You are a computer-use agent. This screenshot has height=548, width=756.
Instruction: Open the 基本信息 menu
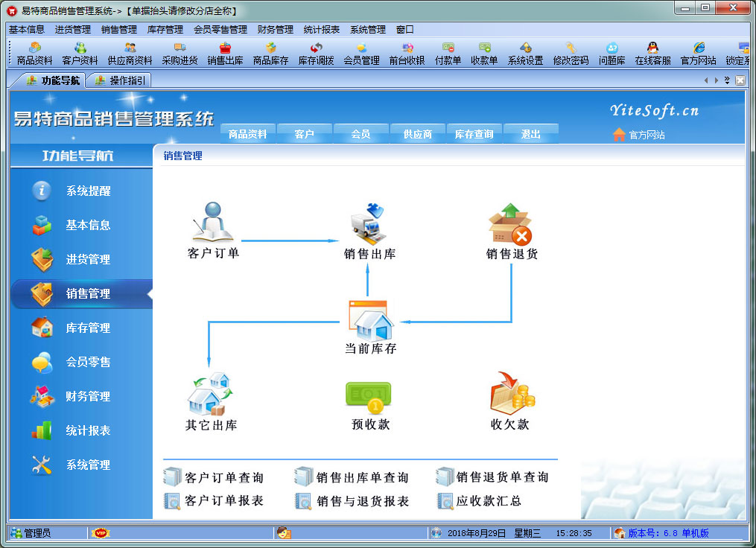(27, 29)
